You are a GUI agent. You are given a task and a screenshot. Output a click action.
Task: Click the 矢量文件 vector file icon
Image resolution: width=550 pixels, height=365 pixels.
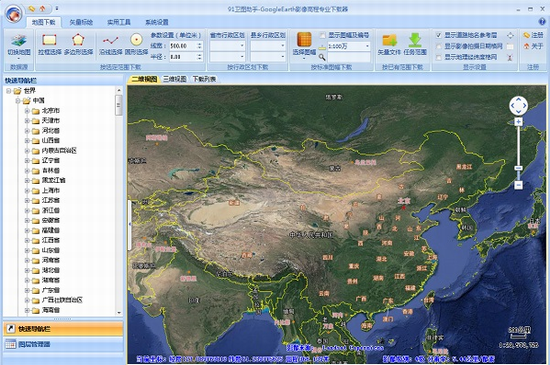pos(389,40)
